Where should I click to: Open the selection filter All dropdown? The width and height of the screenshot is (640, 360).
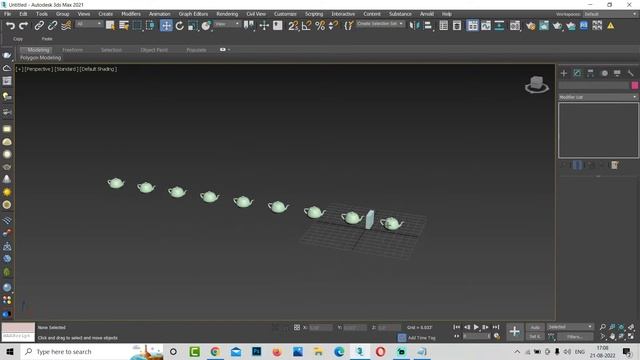(89, 24)
